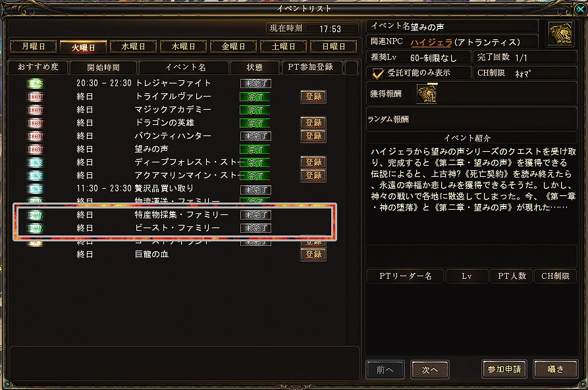Click the HOT badge on トライアルヴァレー row
The width and height of the screenshot is (588, 390).
click(x=36, y=97)
